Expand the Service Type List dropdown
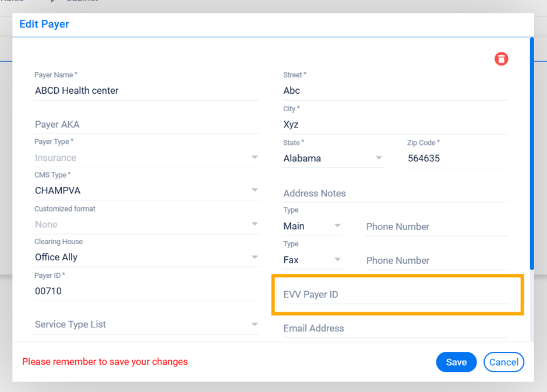This screenshot has height=392, width=547. tap(255, 324)
